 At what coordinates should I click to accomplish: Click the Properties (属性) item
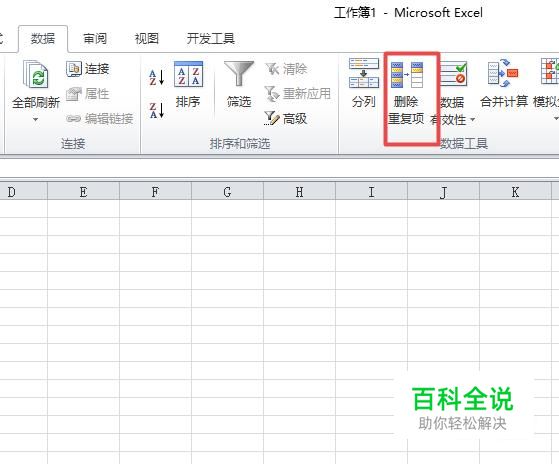click(x=88, y=94)
